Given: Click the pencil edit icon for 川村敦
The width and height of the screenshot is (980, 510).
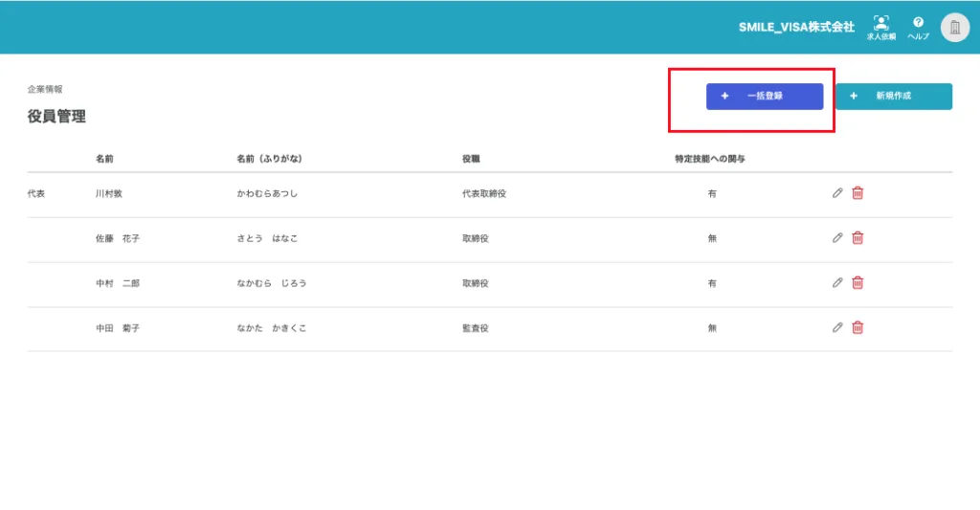Looking at the screenshot, I should coord(837,193).
